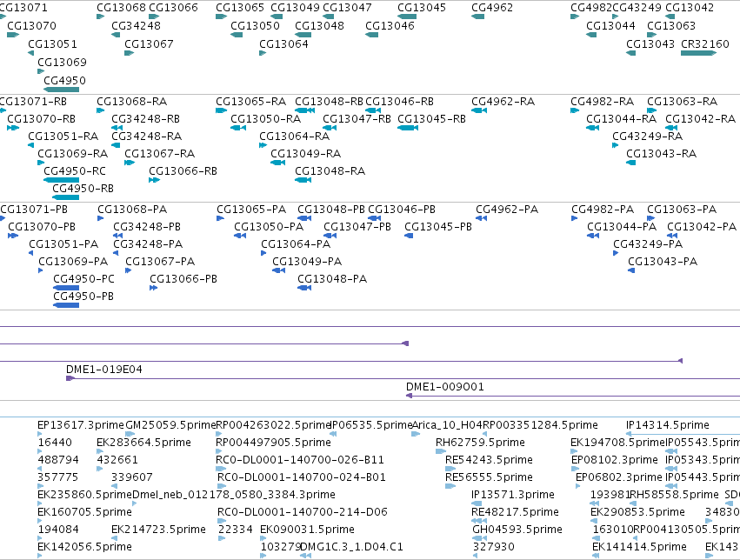Click protein CG4962-PA feature
This screenshot has width=740, height=560.
(481, 218)
